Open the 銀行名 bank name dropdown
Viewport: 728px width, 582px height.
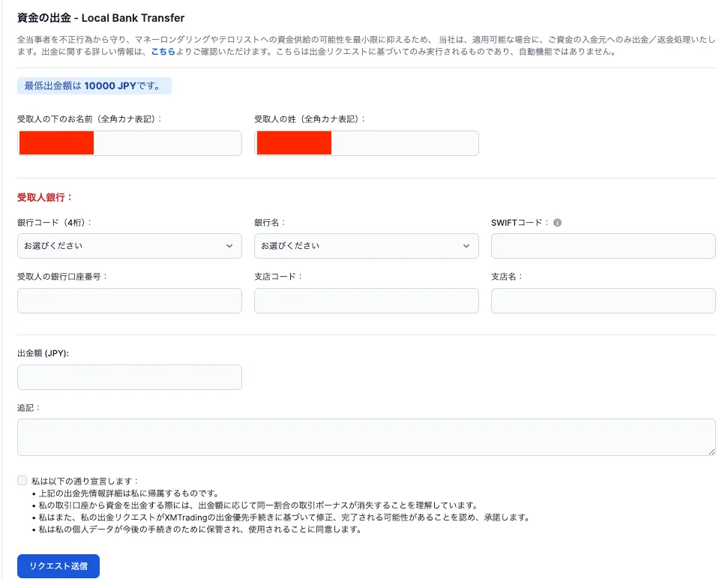tap(366, 245)
